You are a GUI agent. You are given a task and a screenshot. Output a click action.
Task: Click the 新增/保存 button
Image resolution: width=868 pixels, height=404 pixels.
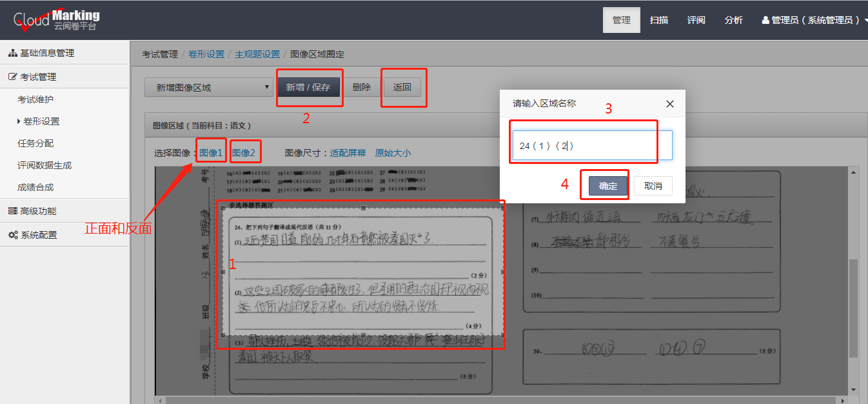point(310,86)
